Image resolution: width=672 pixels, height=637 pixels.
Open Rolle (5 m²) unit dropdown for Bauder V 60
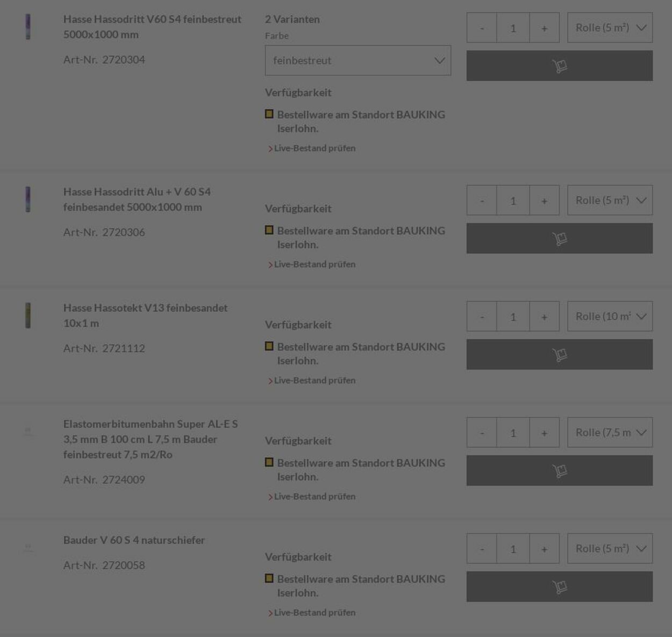click(610, 548)
